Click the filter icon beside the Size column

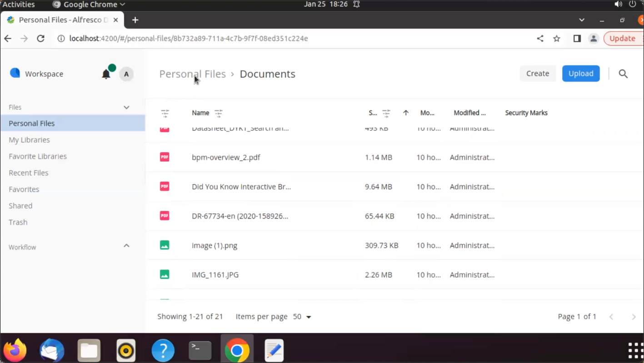[x=386, y=113]
